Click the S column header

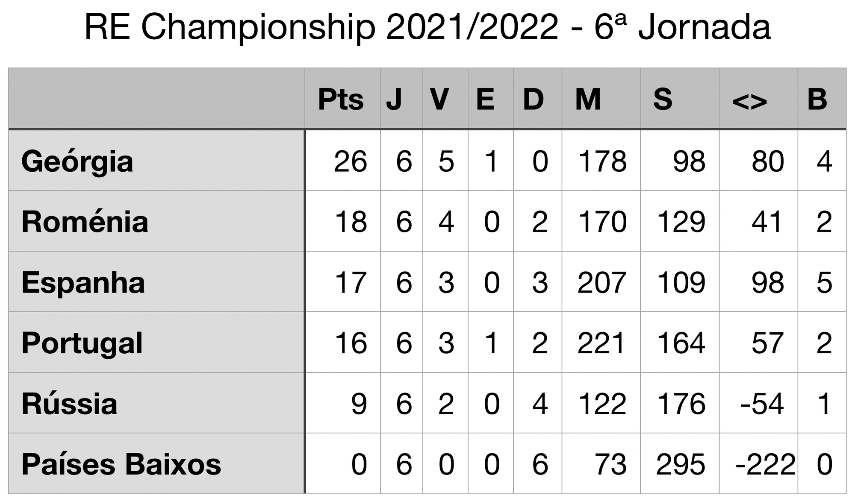click(663, 100)
